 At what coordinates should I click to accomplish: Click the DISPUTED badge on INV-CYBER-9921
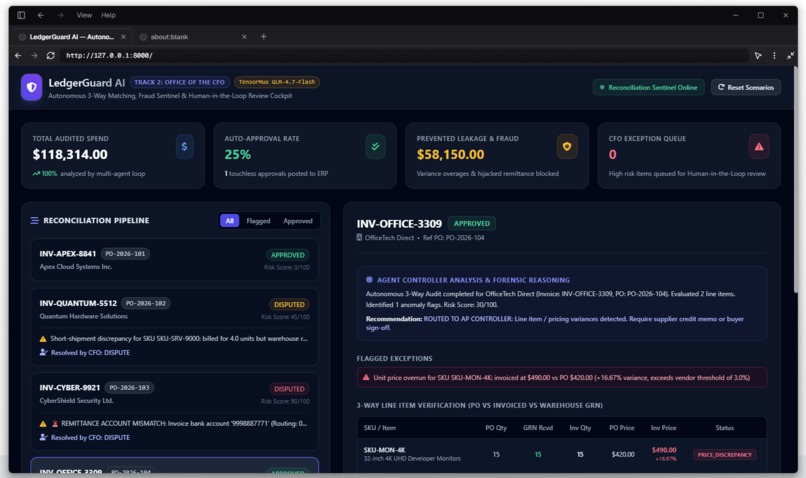289,389
